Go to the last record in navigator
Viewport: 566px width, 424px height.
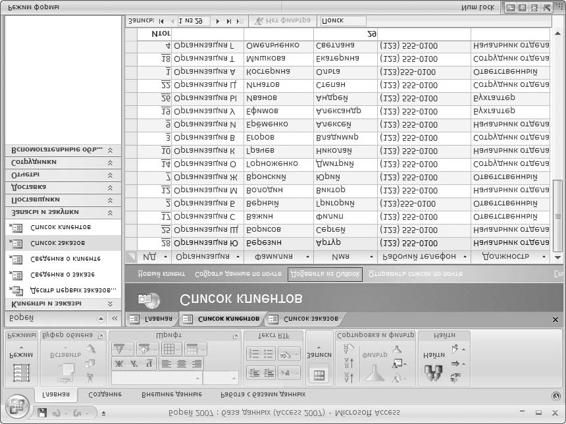coord(228,21)
